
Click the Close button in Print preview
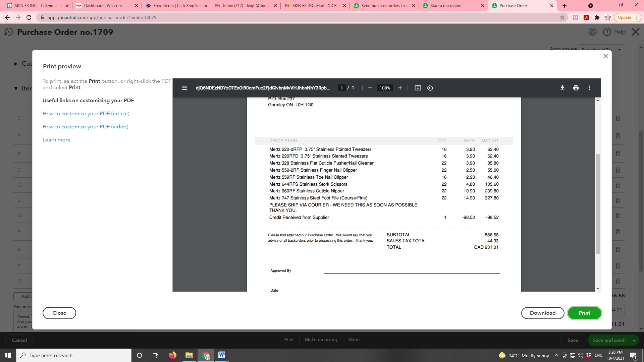pos(59,313)
